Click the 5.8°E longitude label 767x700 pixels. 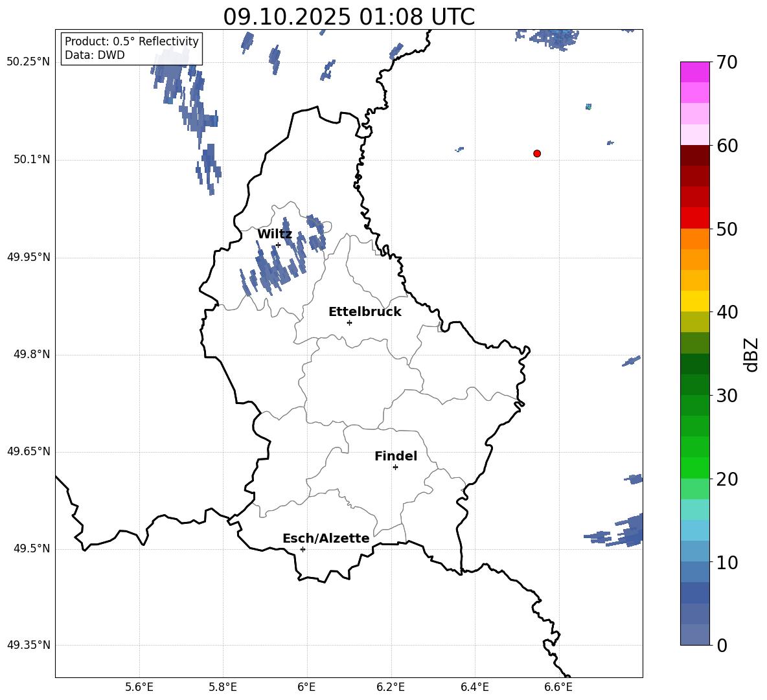223,687
